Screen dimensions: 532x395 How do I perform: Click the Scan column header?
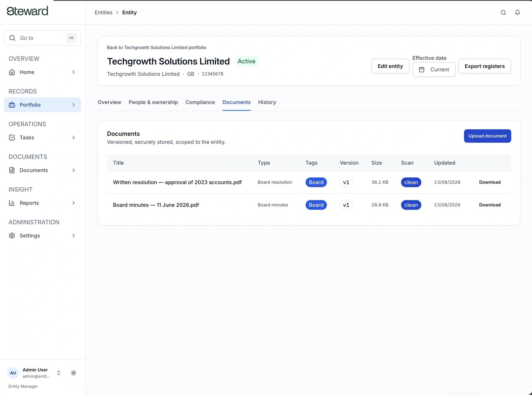(407, 163)
